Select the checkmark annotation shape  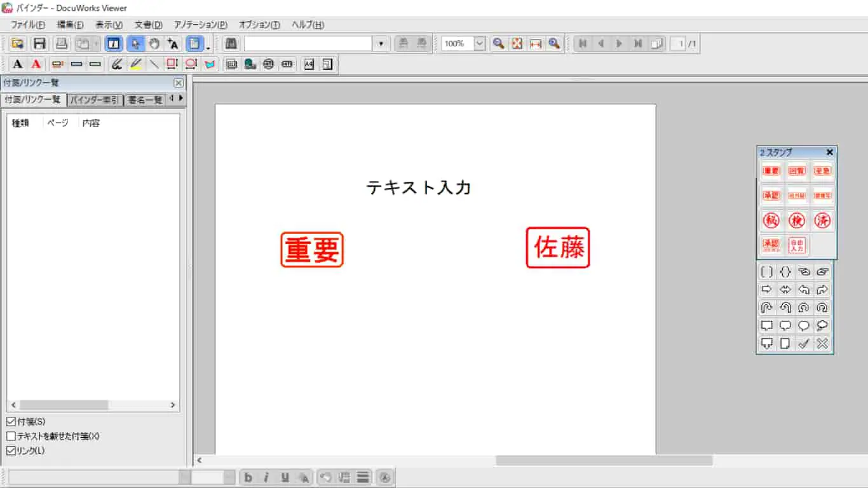pyautogui.click(x=804, y=344)
